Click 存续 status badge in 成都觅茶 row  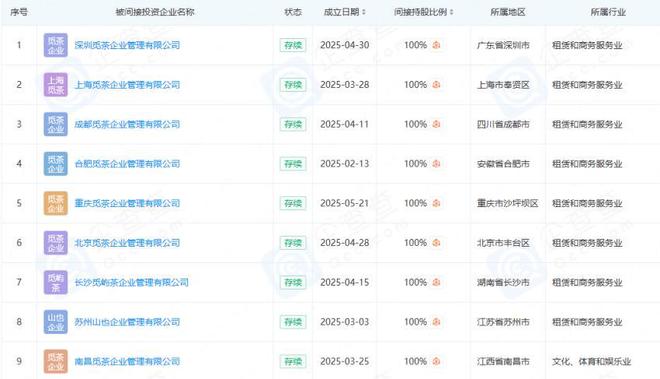point(293,124)
